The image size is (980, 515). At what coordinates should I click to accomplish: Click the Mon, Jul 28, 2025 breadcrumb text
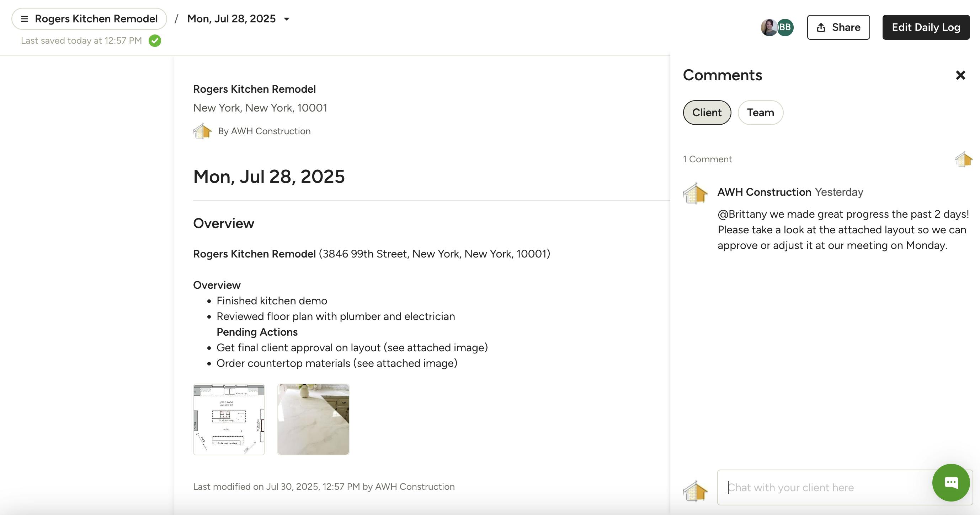tap(231, 19)
